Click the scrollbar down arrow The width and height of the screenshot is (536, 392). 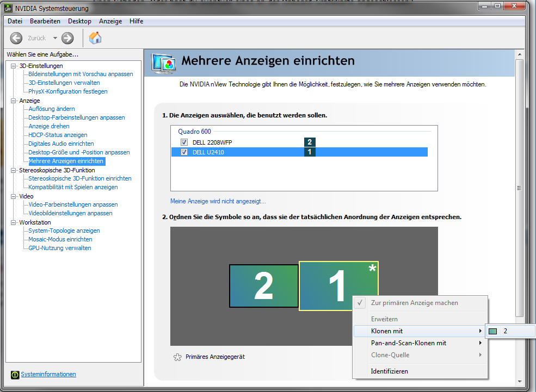tap(520, 382)
